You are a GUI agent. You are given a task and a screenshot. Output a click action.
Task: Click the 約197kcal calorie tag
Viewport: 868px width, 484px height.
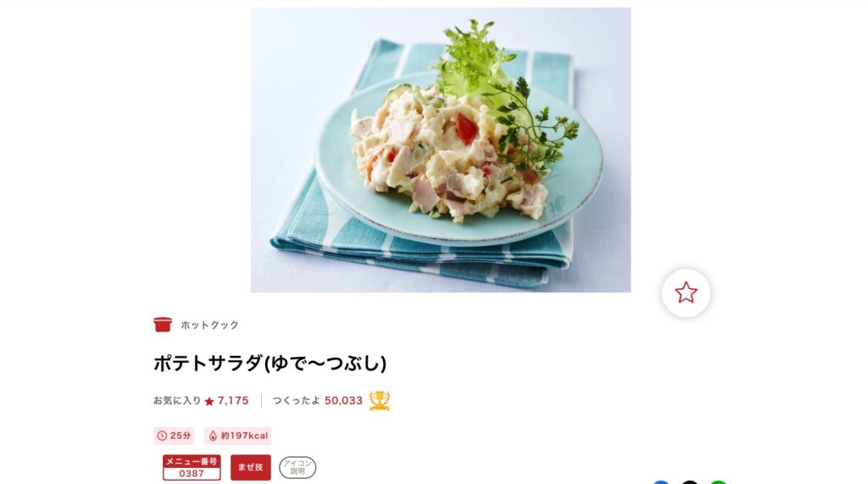click(237, 436)
